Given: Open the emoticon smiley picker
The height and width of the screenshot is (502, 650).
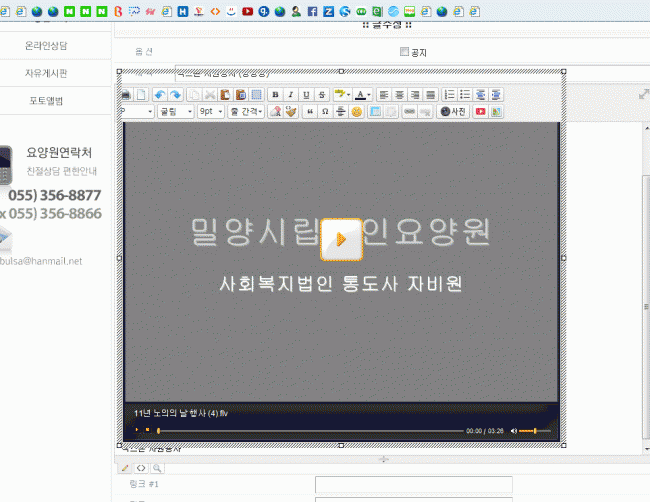Looking at the screenshot, I should [x=357, y=112].
